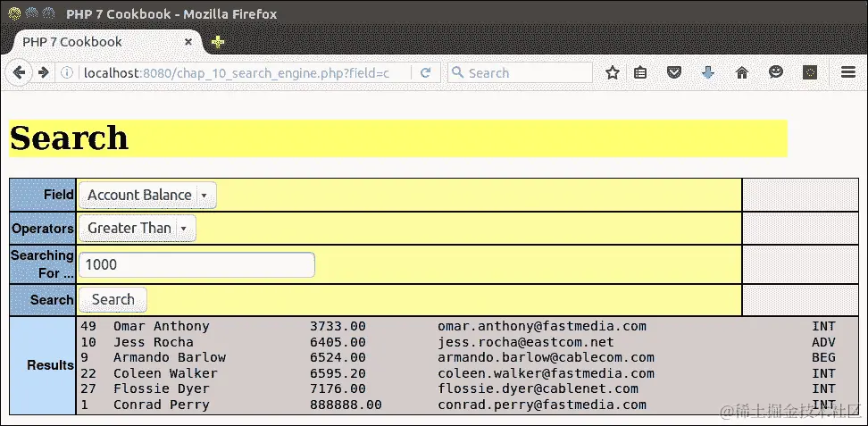The image size is (868, 426).
Task: Go back with the browser back arrow
Action: click(19, 72)
